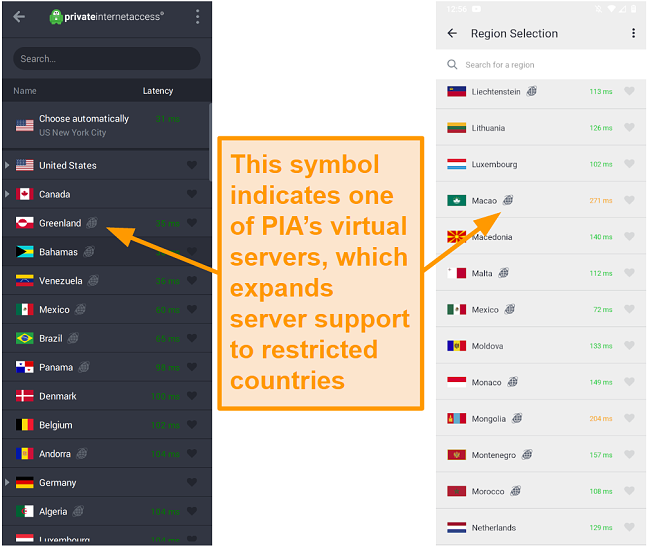Sort servers by Latency column

click(x=158, y=91)
